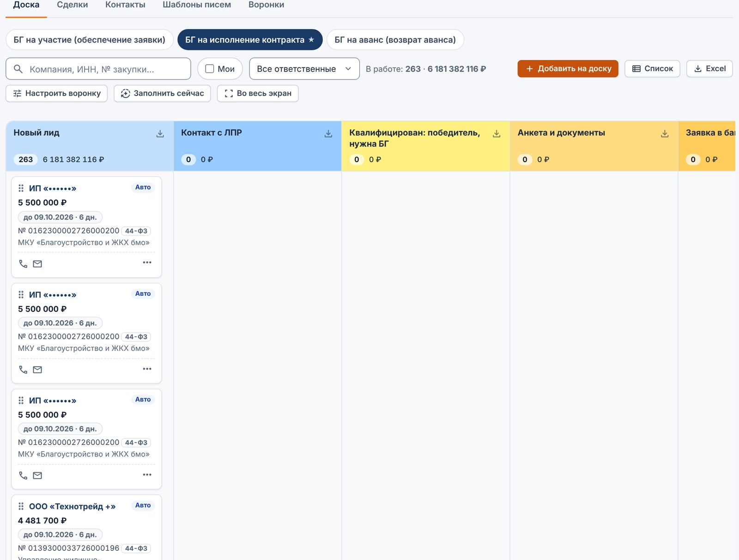This screenshot has width=739, height=560.
Task: Click Добавить на доску button
Action: tap(568, 69)
